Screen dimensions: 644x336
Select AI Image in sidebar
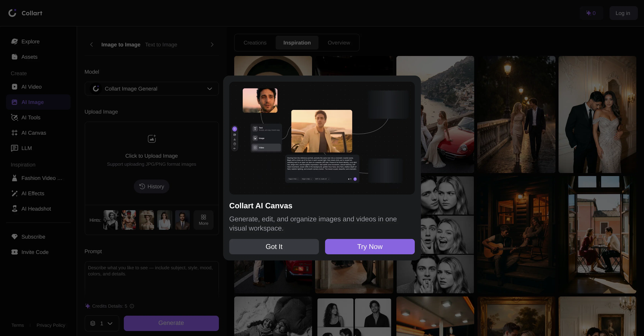pyautogui.click(x=38, y=102)
